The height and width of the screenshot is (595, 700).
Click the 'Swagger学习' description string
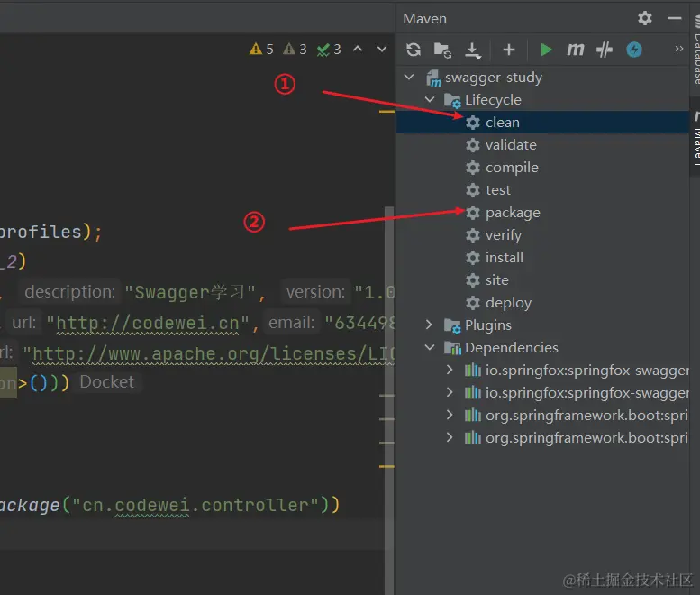(190, 293)
